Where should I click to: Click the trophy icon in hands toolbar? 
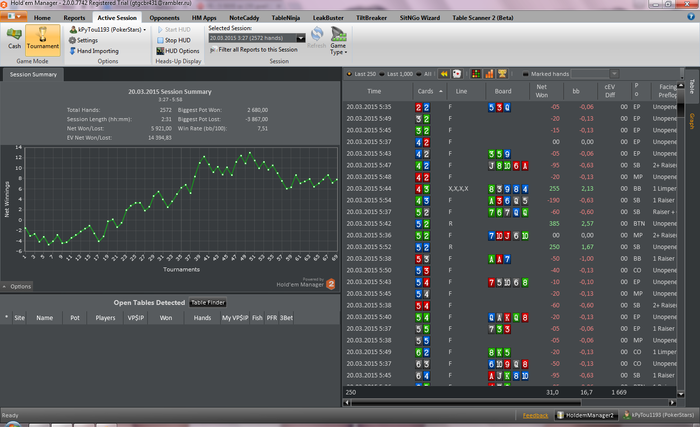[x=502, y=74]
